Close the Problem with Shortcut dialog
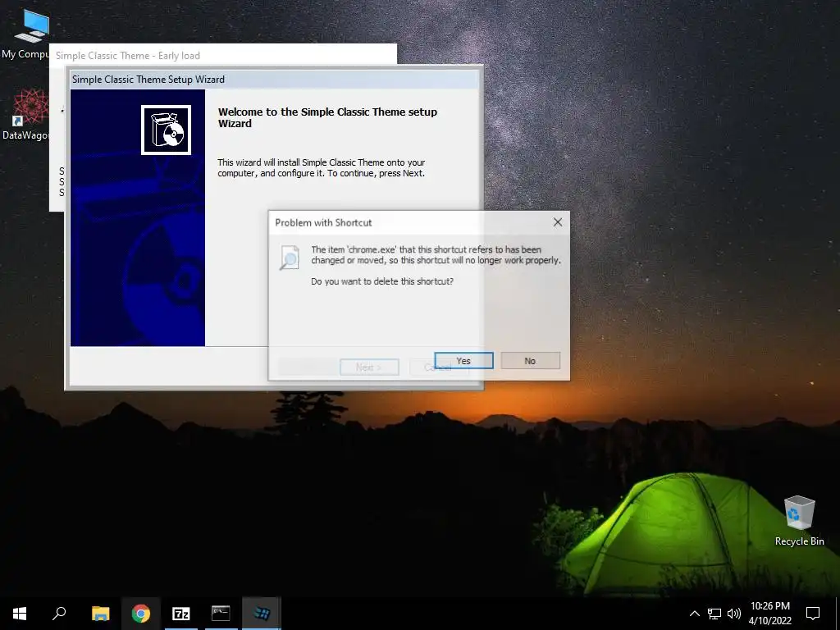 558,222
